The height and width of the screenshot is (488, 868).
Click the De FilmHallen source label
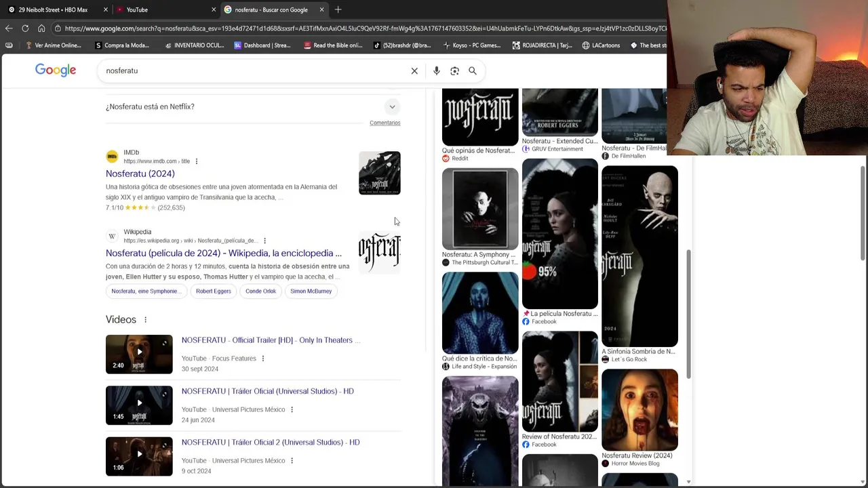(x=628, y=156)
